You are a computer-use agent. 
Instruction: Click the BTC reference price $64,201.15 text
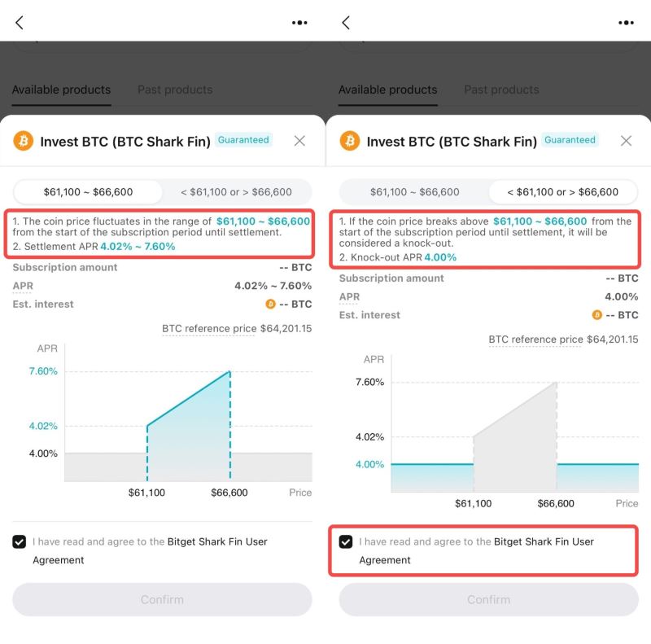(x=236, y=329)
